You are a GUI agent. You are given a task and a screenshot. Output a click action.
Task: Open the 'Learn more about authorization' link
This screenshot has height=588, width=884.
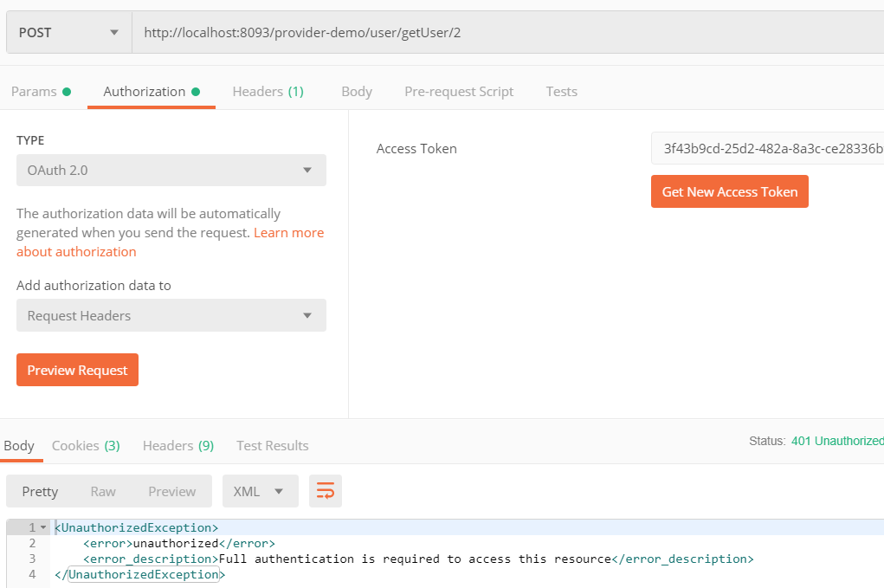point(288,232)
